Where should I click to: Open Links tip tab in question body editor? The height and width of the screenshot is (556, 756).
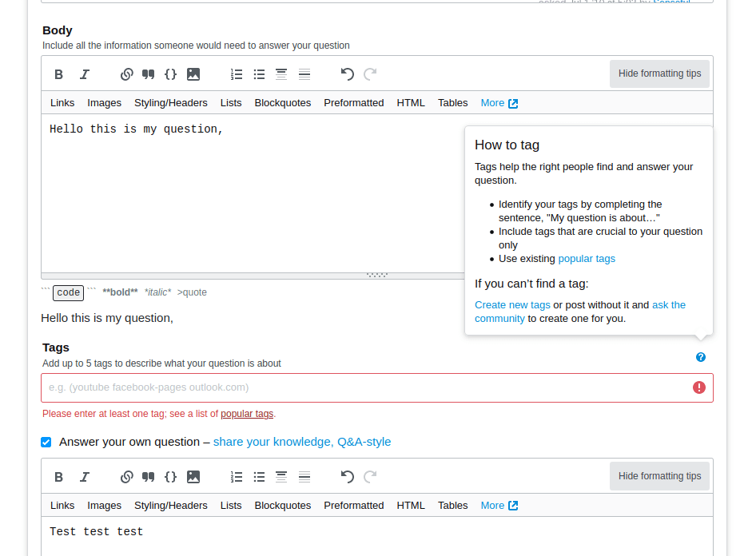coord(62,102)
